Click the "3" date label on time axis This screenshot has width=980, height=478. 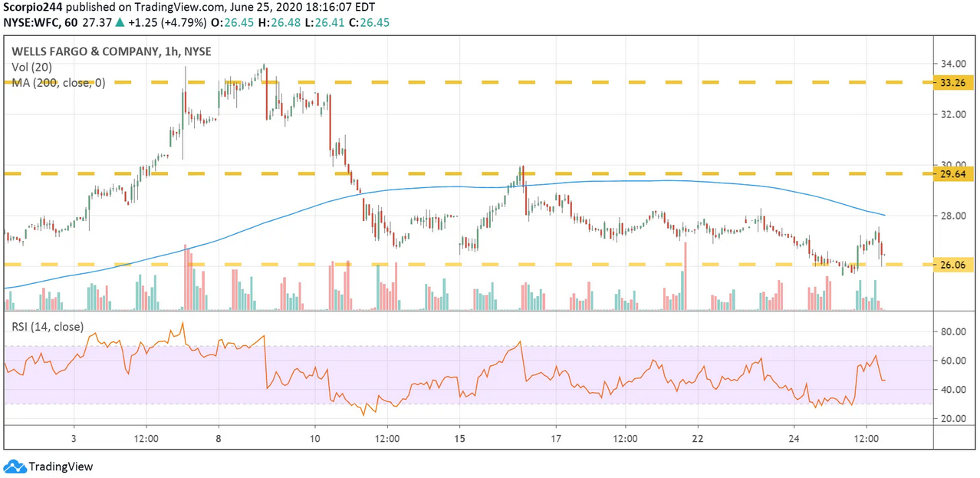point(74,439)
